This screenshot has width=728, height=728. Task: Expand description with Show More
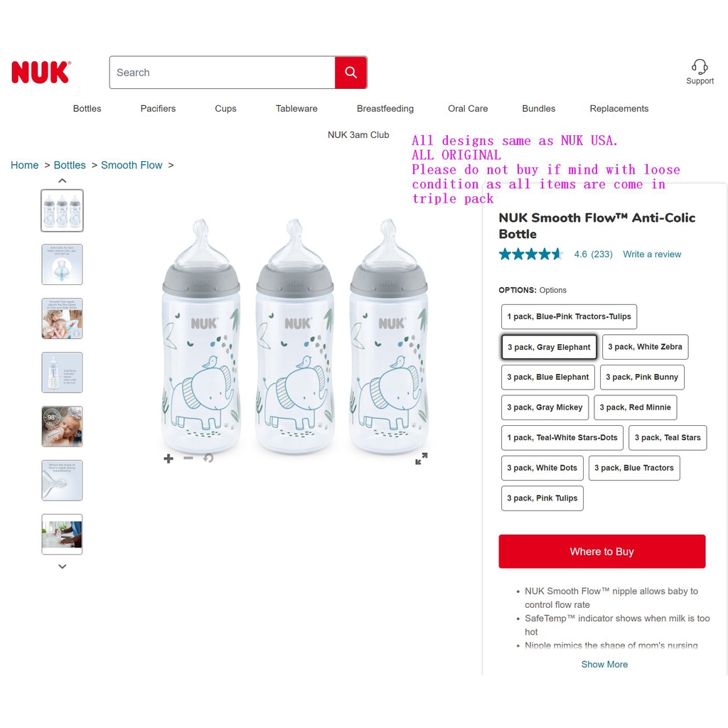[x=604, y=665]
